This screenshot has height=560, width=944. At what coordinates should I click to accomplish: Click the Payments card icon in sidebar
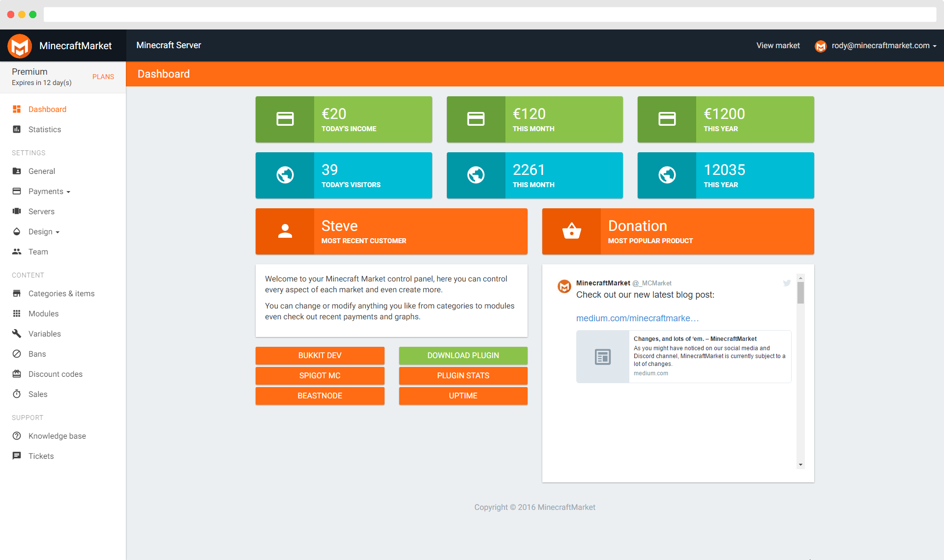pyautogui.click(x=17, y=191)
